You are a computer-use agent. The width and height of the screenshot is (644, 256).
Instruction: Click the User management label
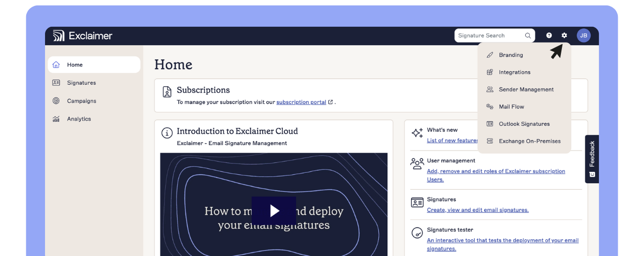(451, 160)
